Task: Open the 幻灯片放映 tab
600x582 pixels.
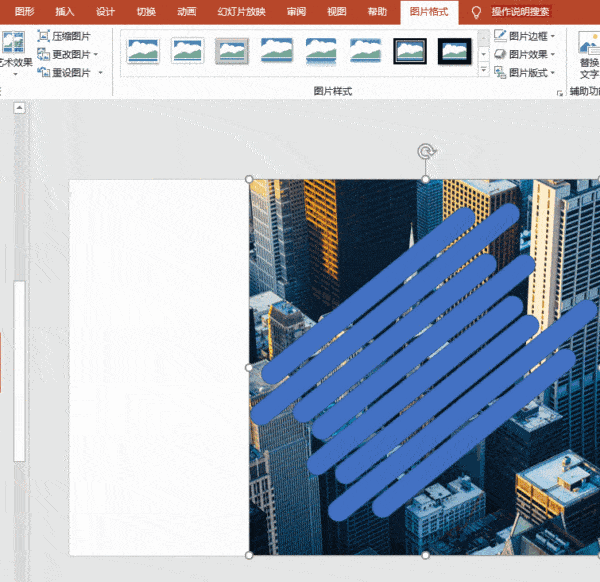Action: (241, 11)
